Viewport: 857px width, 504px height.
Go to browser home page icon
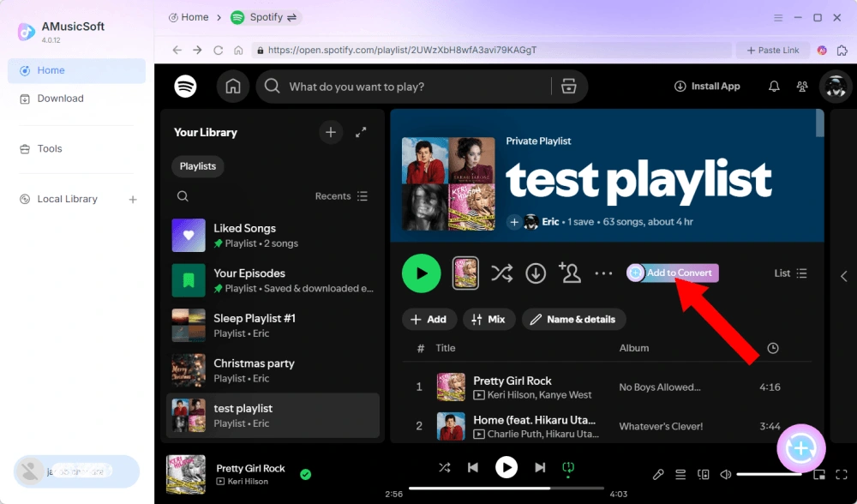[238, 51]
